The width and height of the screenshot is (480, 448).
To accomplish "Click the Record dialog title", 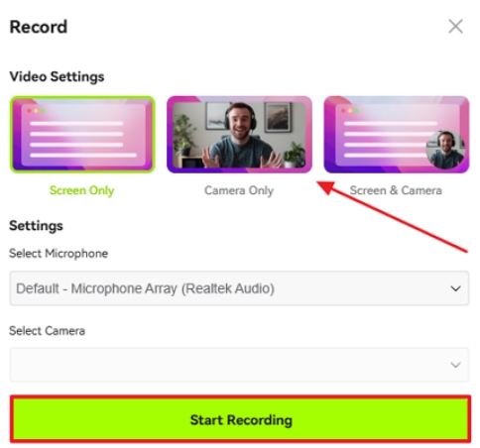I will click(39, 27).
